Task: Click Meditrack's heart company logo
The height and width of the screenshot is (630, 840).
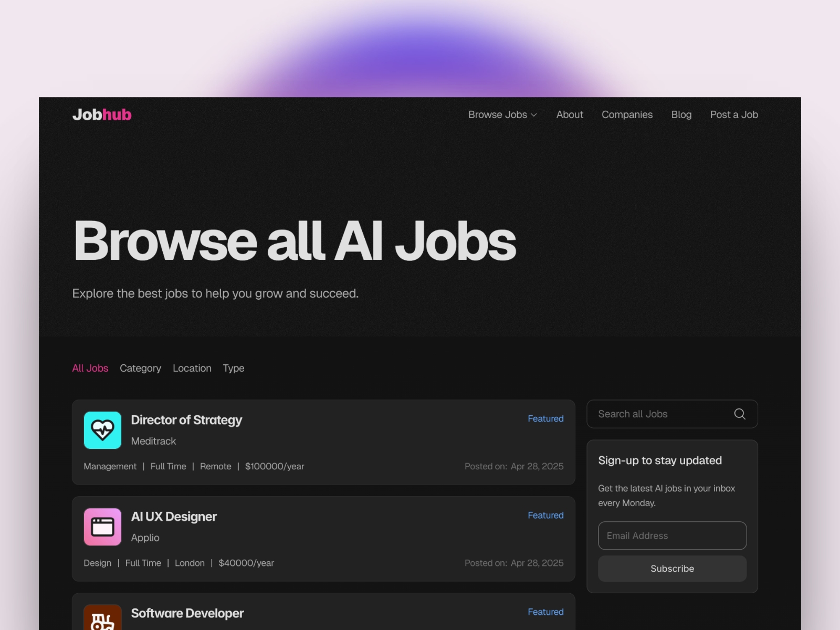Action: coord(102,430)
